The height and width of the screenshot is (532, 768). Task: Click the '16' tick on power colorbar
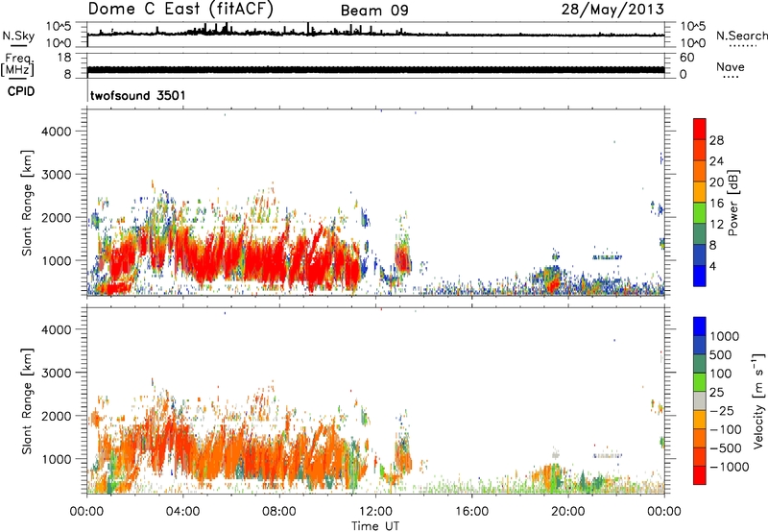716,204
